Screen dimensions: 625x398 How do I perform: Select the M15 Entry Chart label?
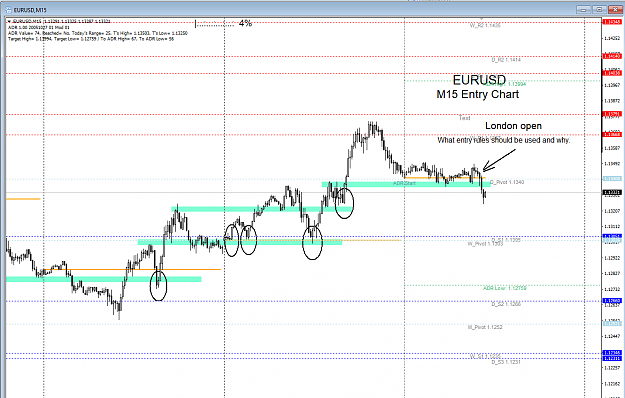coord(478,94)
